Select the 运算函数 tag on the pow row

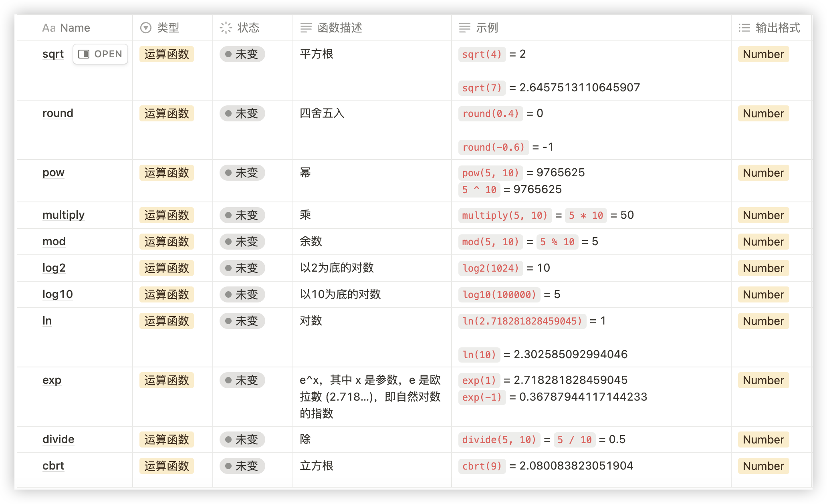coord(166,173)
